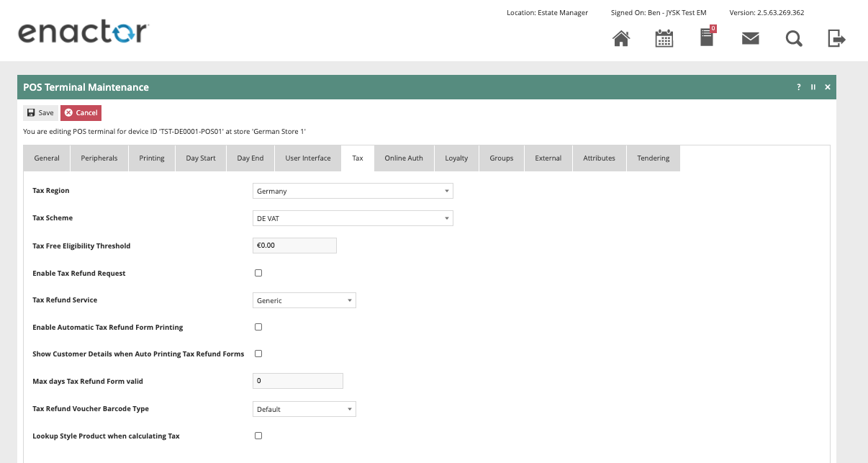Viewport: 868px width, 463px height.
Task: Select the Tendering tab
Action: tap(653, 158)
